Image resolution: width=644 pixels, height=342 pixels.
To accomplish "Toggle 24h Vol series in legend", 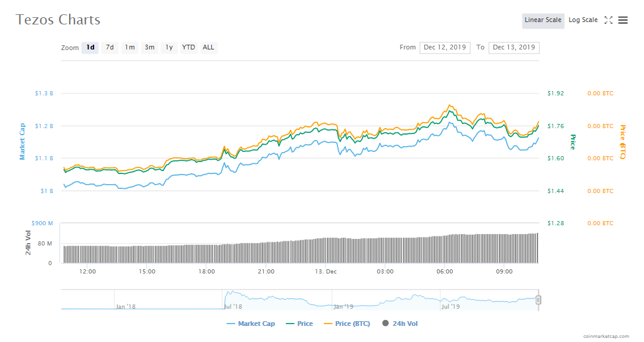I will pos(399,324).
